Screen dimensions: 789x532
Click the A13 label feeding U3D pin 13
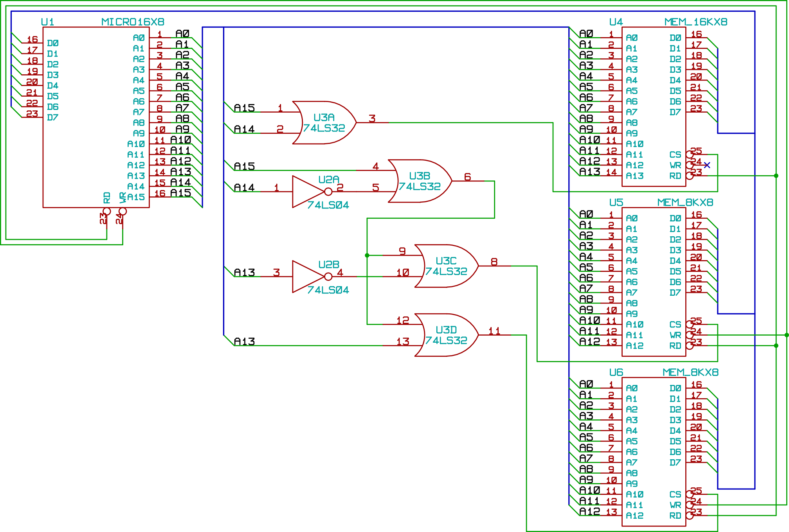(244, 341)
